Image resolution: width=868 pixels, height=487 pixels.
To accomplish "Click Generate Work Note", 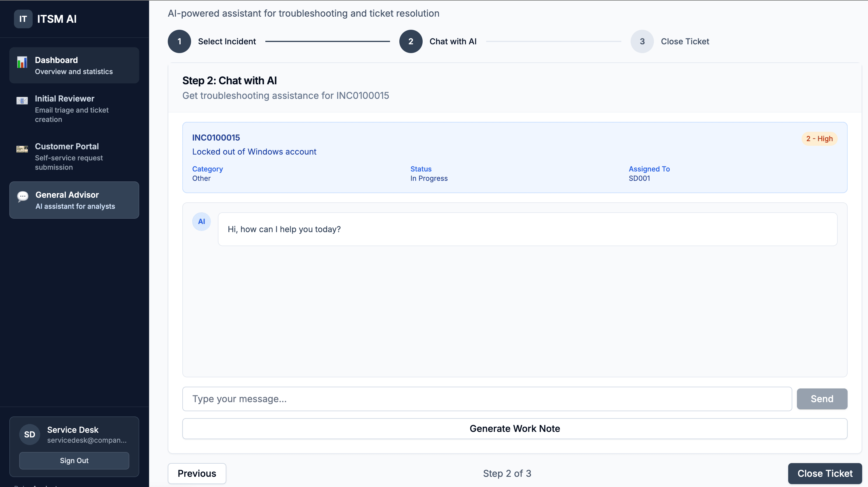I will tap(514, 428).
